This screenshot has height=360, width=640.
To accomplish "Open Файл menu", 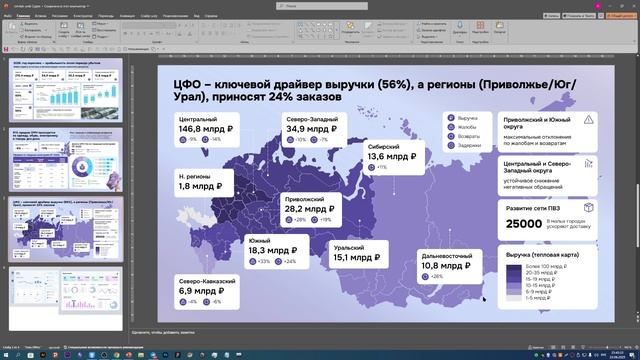I will point(7,16).
